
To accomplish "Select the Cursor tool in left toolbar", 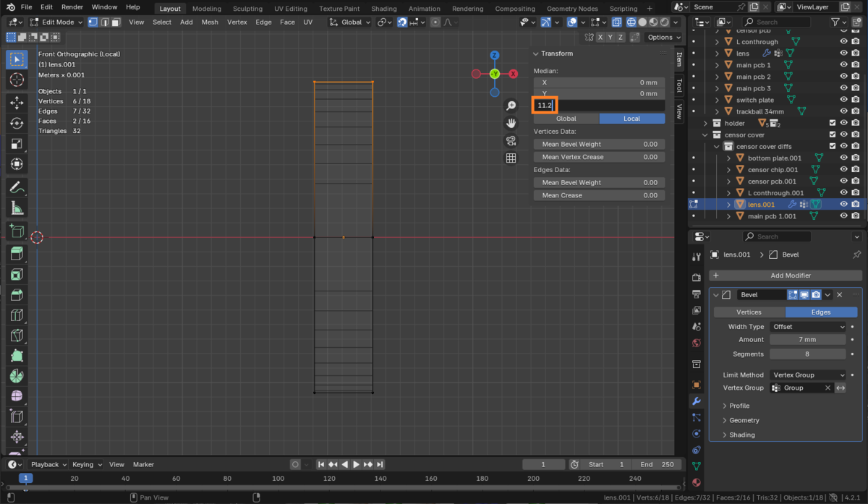I will 17,80.
